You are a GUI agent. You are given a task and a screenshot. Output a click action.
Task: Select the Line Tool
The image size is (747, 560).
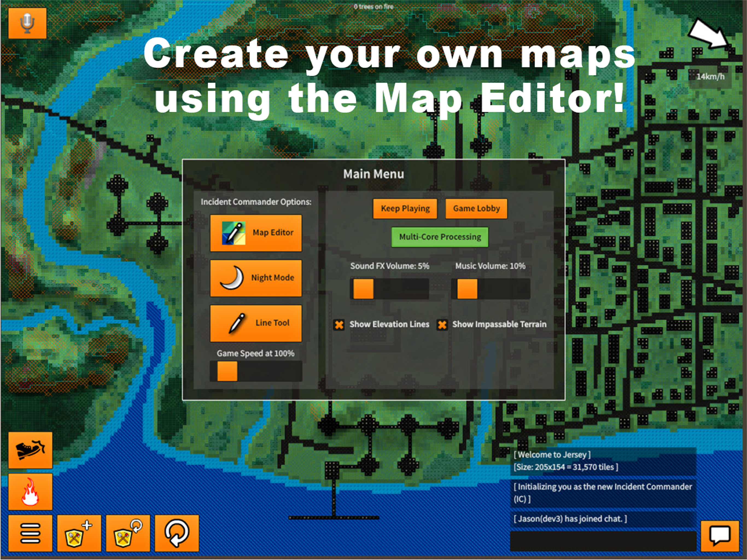(x=256, y=323)
